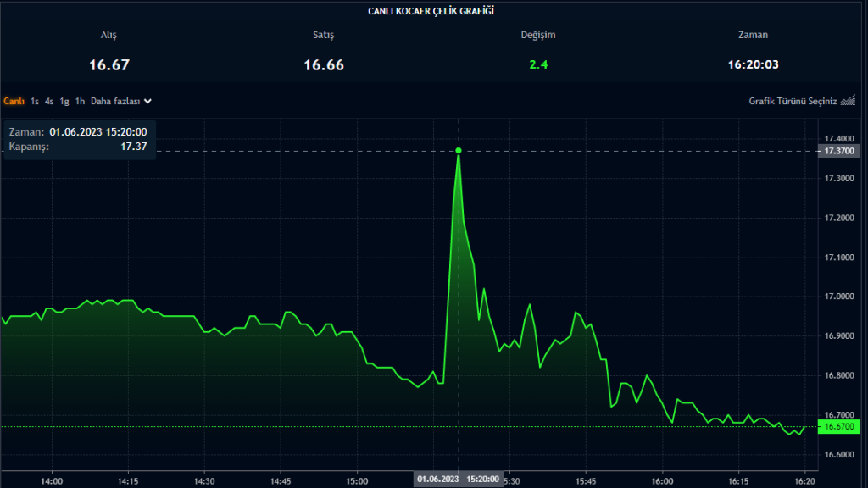This screenshot has height=488, width=868.
Task: Open Grafik Türünü Seçiniz chart type selector
Action: [793, 102]
